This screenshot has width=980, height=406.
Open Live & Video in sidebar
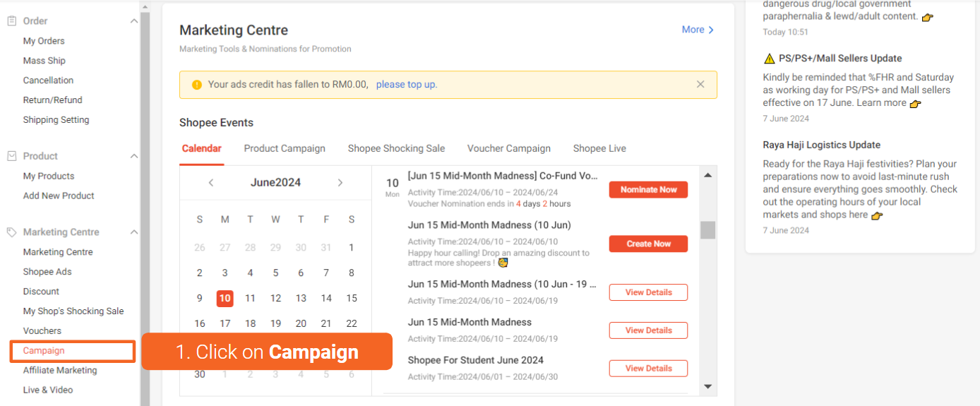pyautogui.click(x=48, y=390)
